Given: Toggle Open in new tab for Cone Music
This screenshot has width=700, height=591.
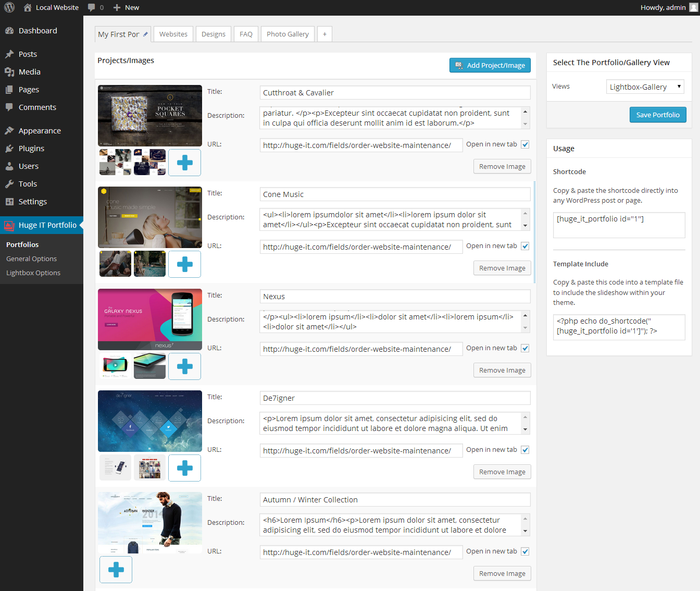Looking at the screenshot, I should (x=525, y=247).
